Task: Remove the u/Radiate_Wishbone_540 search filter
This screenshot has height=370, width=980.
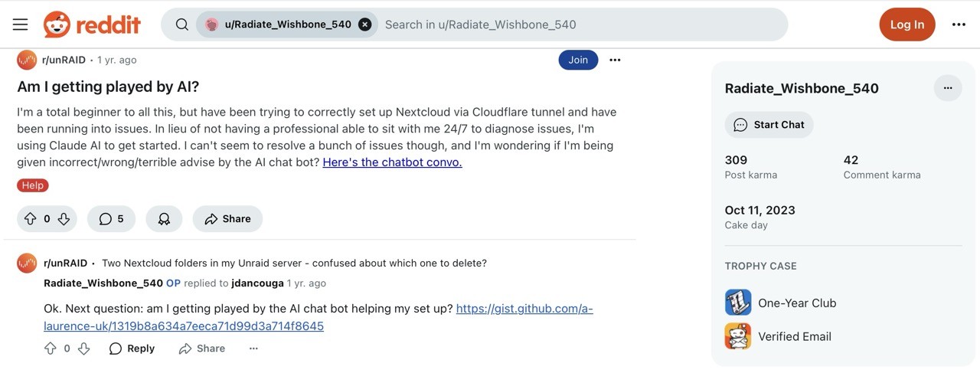Action: point(365,25)
